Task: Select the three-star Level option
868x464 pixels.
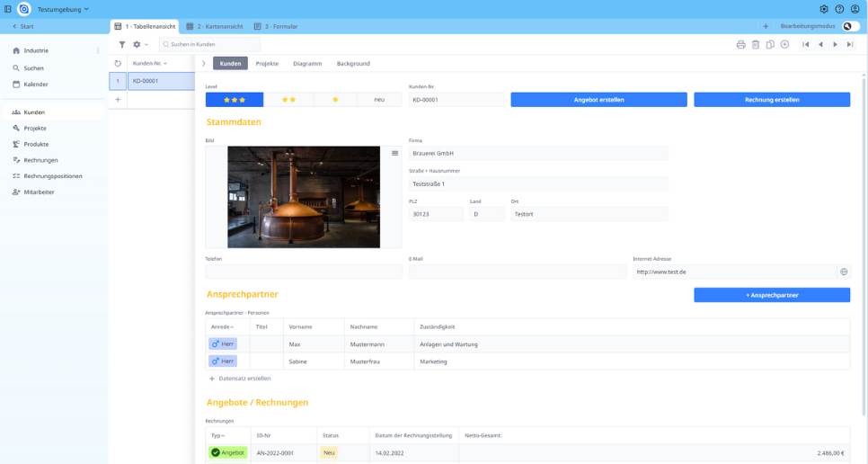Action: [235, 100]
